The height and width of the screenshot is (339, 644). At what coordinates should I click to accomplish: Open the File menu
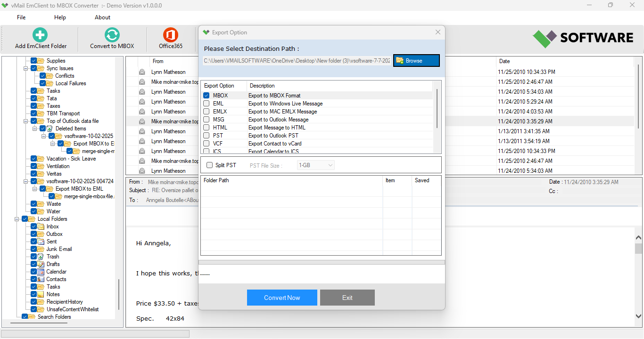pos(21,17)
